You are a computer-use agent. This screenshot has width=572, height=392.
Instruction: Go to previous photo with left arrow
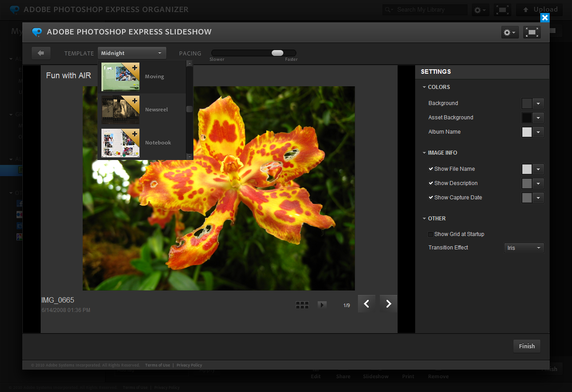click(366, 303)
